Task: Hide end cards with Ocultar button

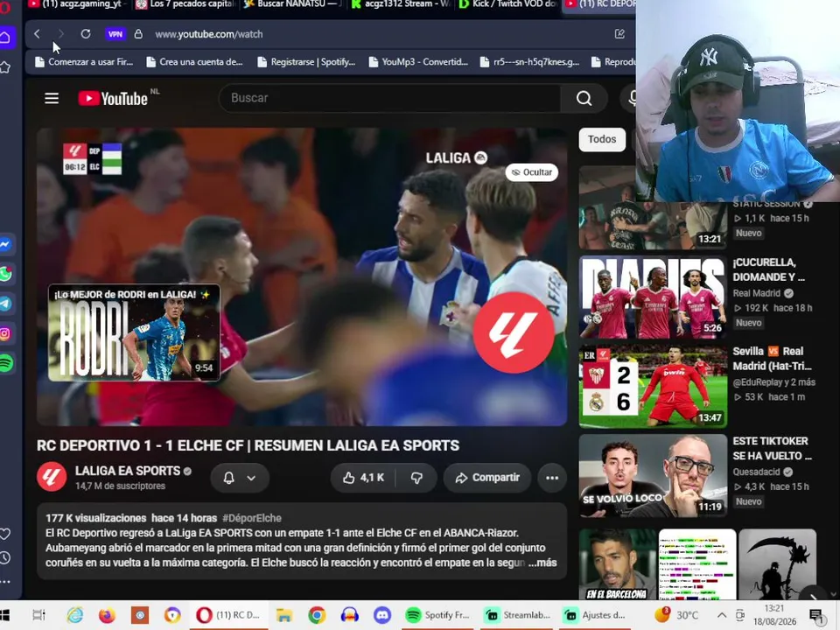Action: pyautogui.click(x=531, y=172)
